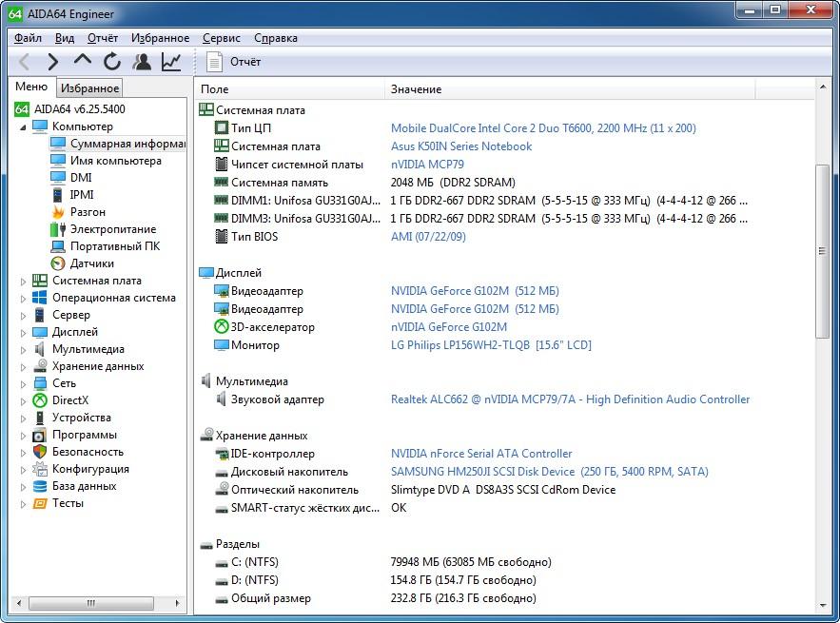Open the nVIDIA MCP79 chipset link

[x=427, y=165]
